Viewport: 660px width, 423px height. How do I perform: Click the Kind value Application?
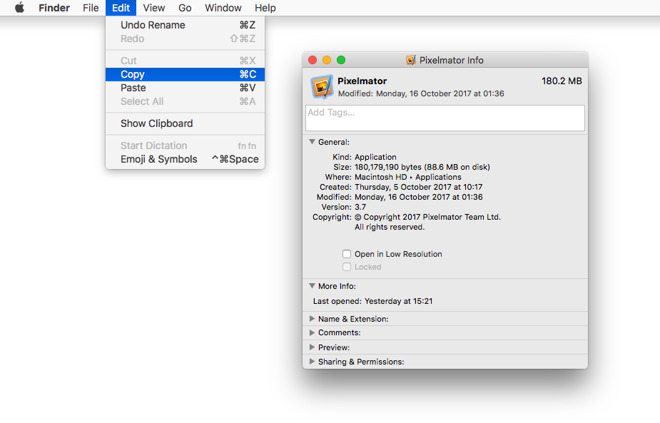pos(375,157)
